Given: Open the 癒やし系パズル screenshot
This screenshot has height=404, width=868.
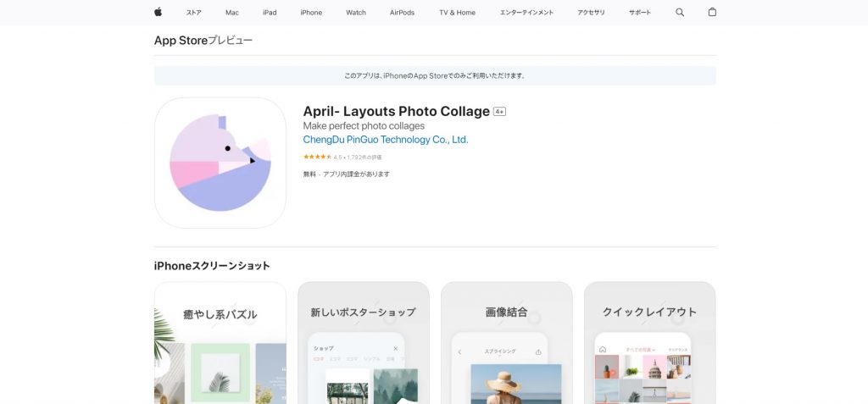Looking at the screenshot, I should pos(220,343).
